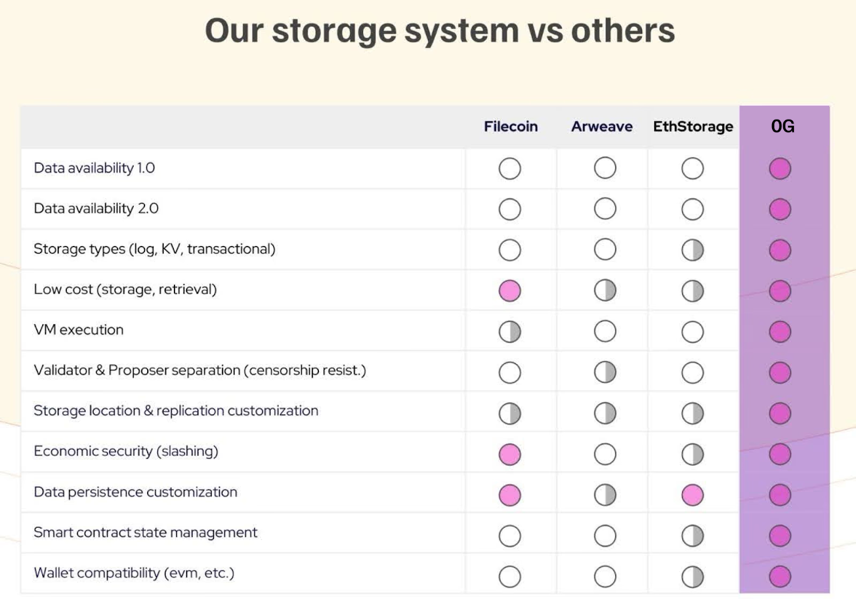Click 'Wallet compatibility (evm, etc.)' label

click(134, 573)
